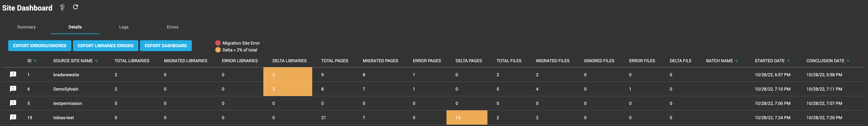Click the Total Libraries column header
868x126 pixels.
132,61
